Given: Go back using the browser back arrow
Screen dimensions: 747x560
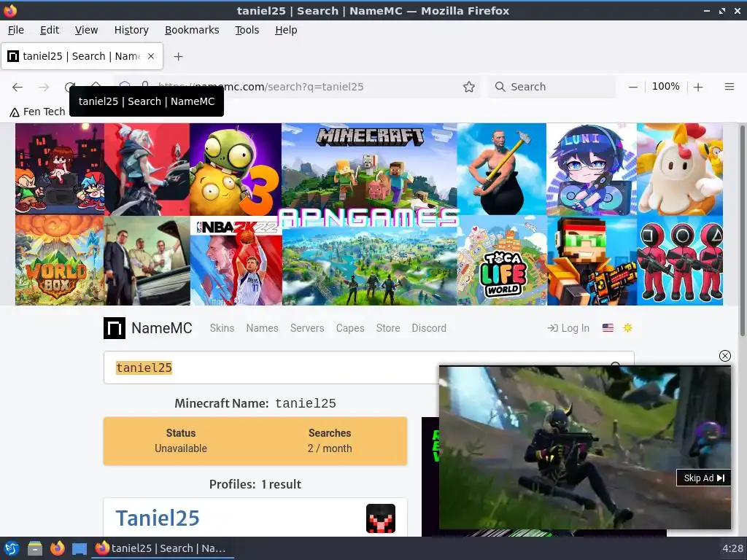Looking at the screenshot, I should 18,87.
